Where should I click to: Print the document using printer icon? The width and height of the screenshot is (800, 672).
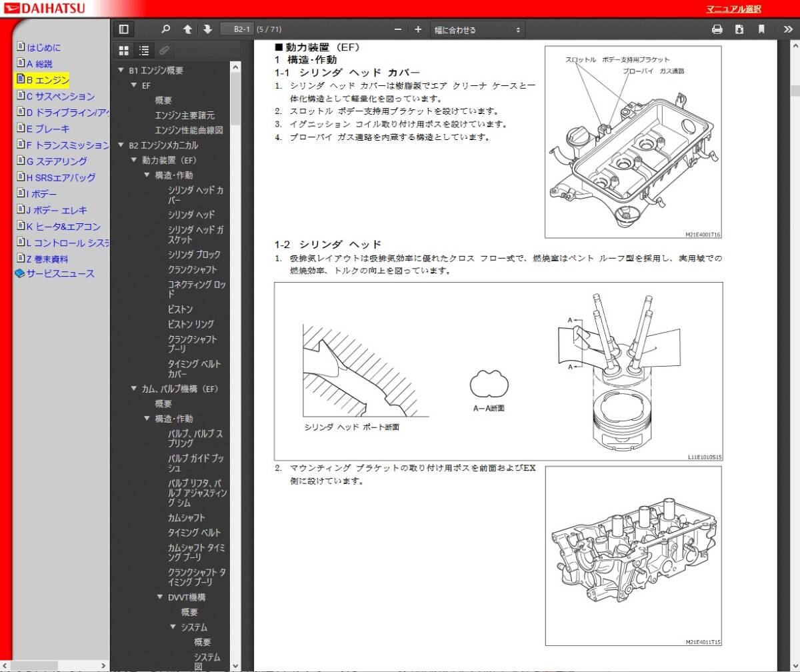coord(717,29)
